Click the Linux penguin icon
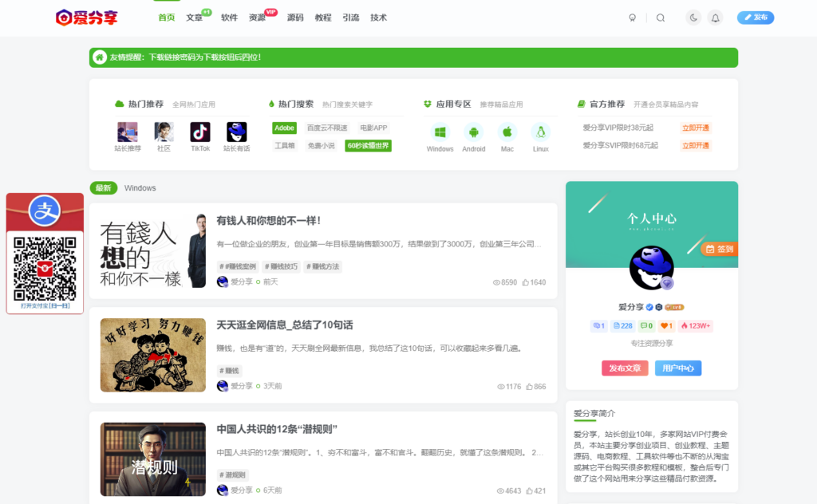This screenshot has height=504, width=817. tap(541, 132)
